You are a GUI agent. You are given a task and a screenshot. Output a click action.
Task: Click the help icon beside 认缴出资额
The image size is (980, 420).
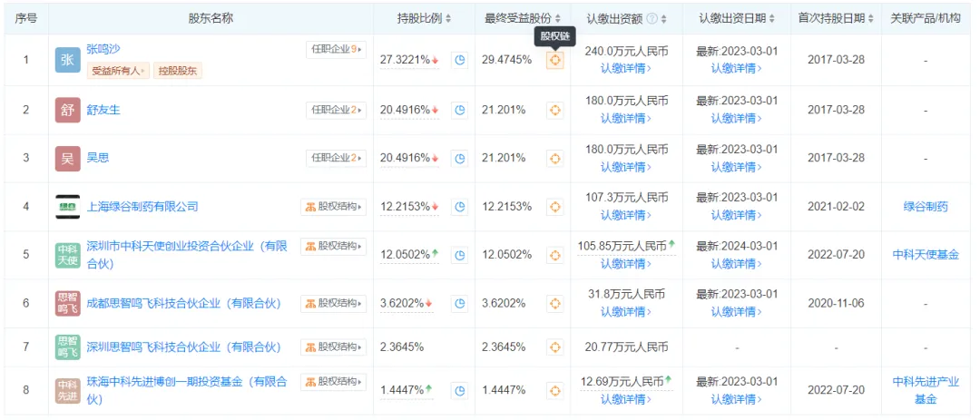pyautogui.click(x=652, y=19)
